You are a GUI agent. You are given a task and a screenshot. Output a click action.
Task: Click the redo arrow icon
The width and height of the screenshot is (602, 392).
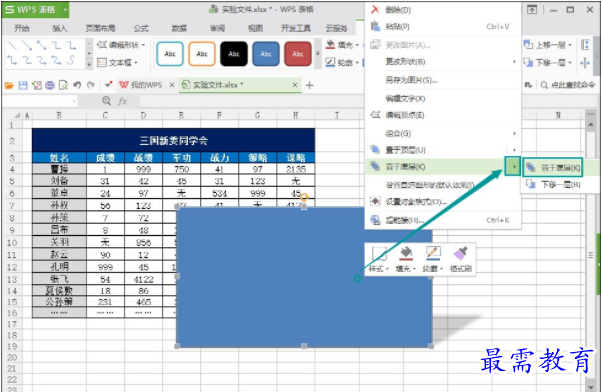tap(91, 85)
